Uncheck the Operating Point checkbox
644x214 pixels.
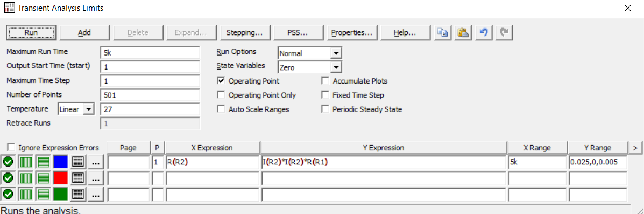pyautogui.click(x=221, y=81)
